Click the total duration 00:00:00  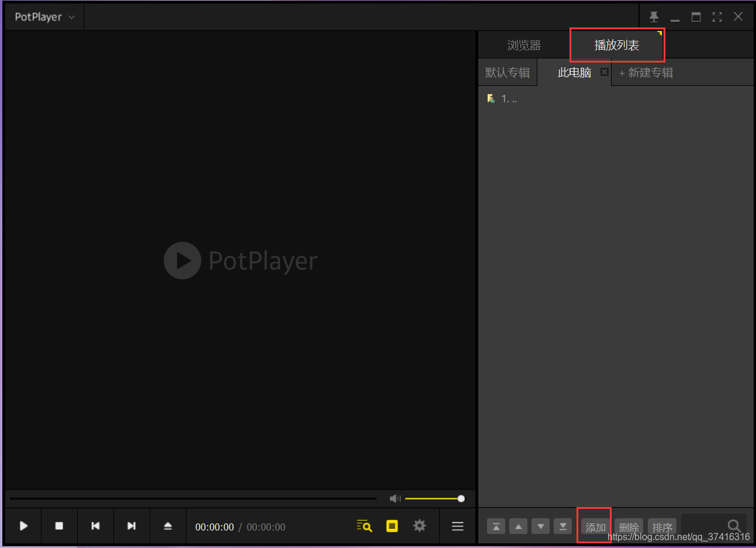[x=266, y=527]
